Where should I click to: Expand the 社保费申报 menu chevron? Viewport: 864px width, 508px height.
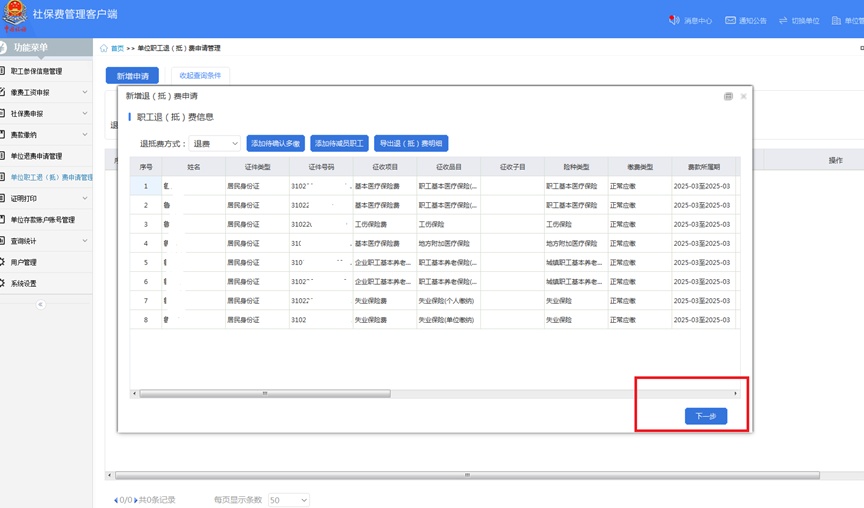pyautogui.click(x=85, y=114)
